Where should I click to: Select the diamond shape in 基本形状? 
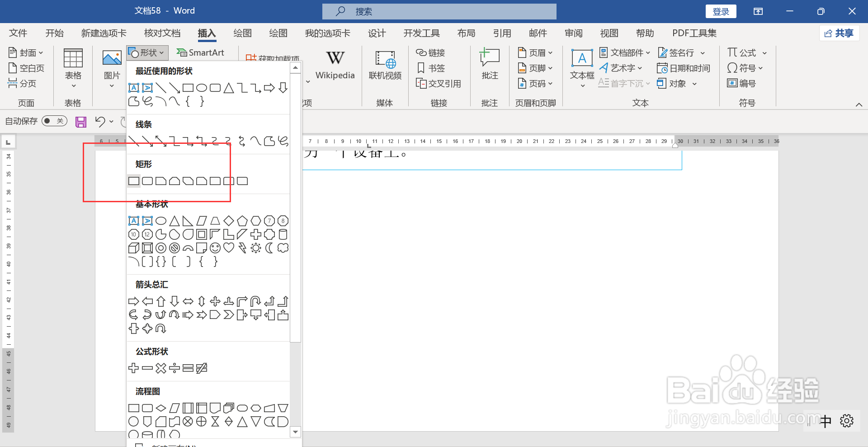229,221
